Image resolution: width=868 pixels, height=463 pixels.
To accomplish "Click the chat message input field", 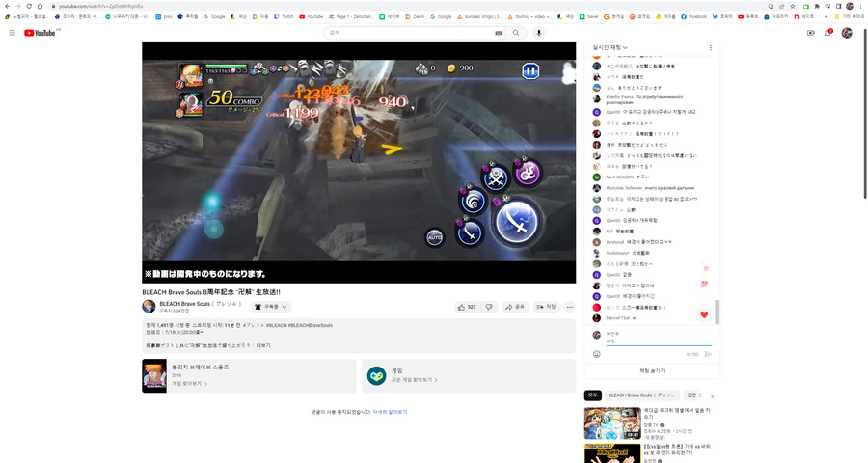I will click(x=658, y=341).
